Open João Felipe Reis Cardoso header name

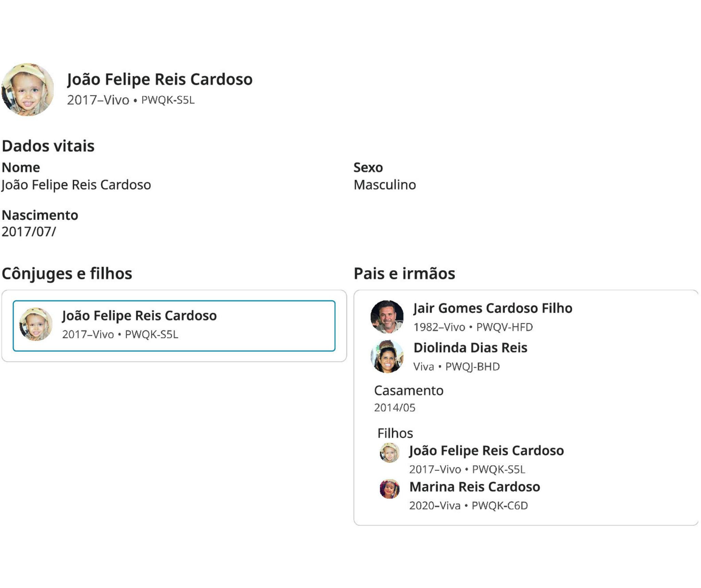pyautogui.click(x=160, y=79)
